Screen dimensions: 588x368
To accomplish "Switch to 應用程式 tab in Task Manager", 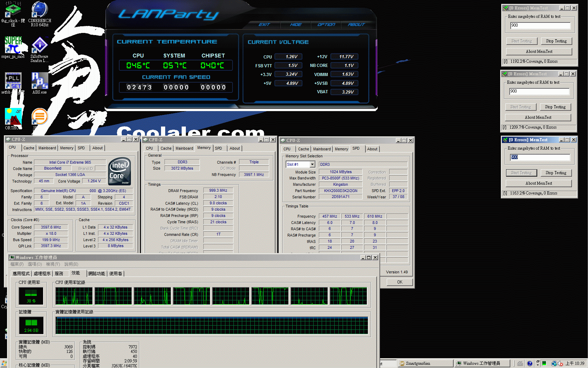I will tap(21, 274).
